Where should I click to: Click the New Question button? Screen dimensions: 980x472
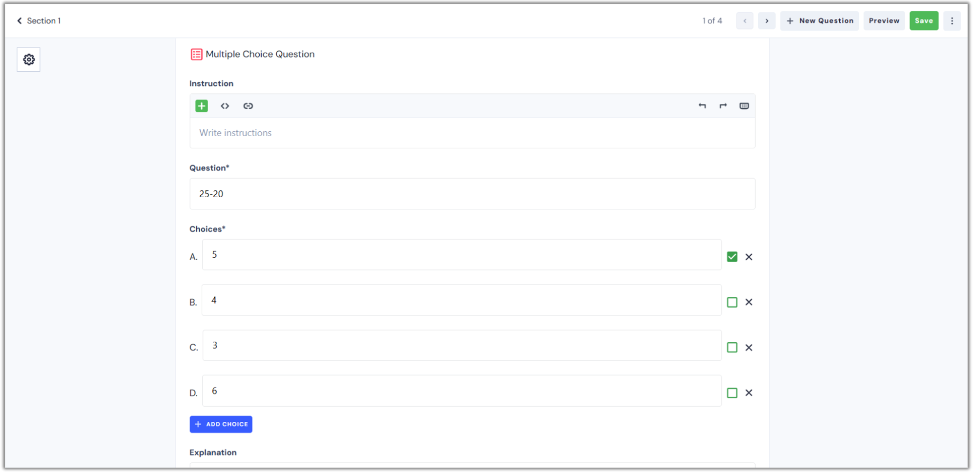coord(820,21)
